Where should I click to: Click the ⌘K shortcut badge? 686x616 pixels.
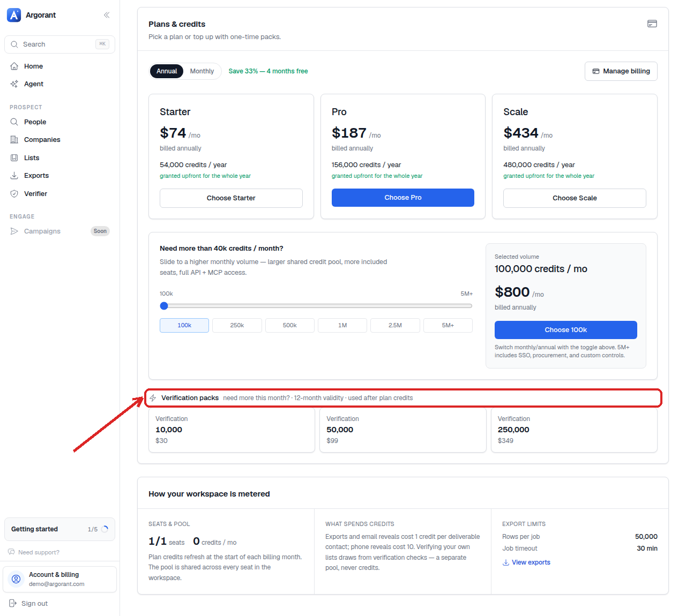pyautogui.click(x=102, y=44)
